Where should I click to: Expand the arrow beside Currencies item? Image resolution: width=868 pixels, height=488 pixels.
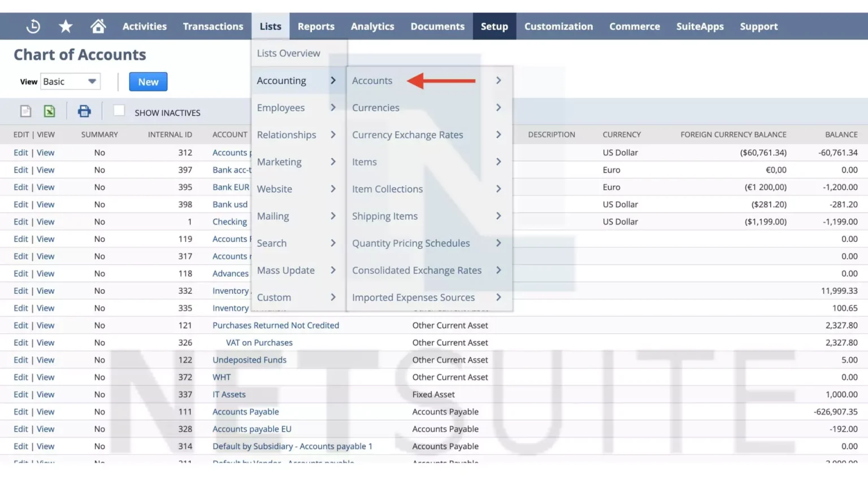498,107
